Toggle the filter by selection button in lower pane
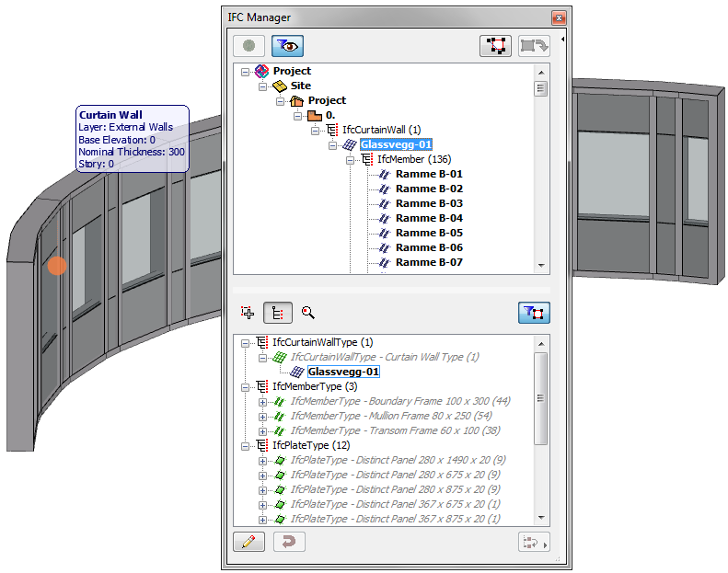Viewport: 728px width, 573px height. point(534,312)
